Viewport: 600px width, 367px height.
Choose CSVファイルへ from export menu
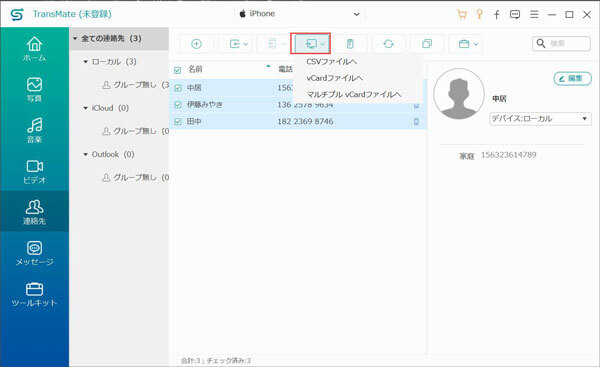(331, 62)
